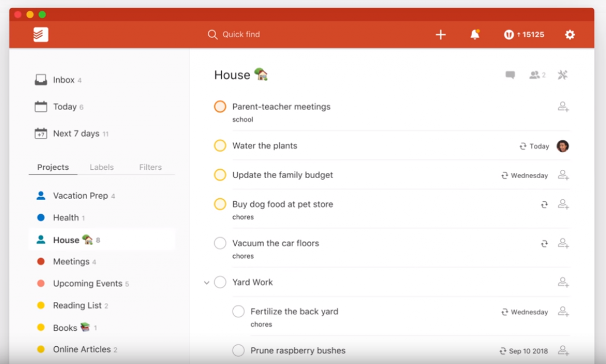Switch to the Filters tab
Screen dimensions: 606x364
[150, 167]
